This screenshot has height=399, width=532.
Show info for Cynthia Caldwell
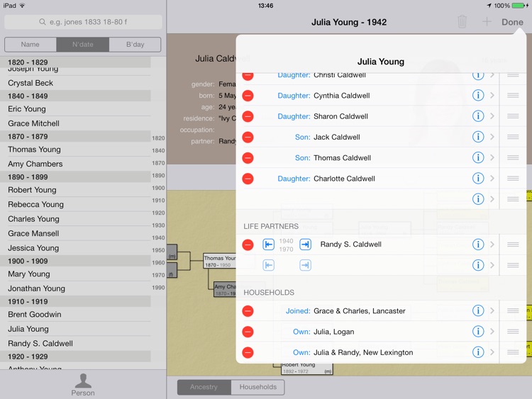[477, 96]
